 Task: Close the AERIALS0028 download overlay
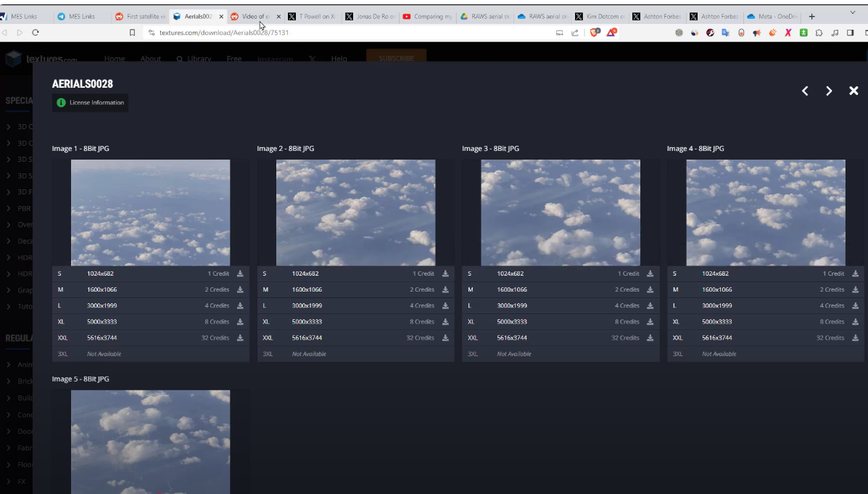coord(853,90)
